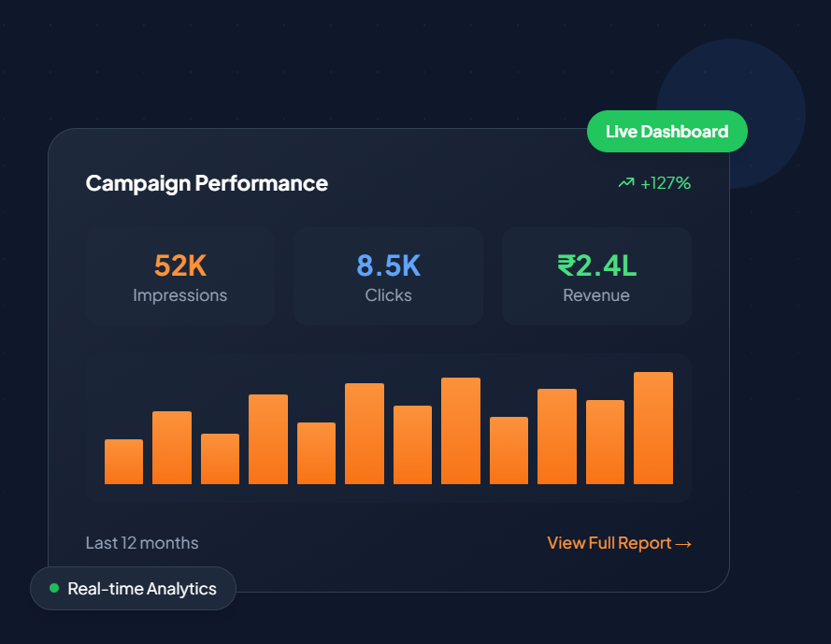Screen dimensions: 831x644
Task: Select the ₹2.4L Revenue stat card
Action: point(596,277)
